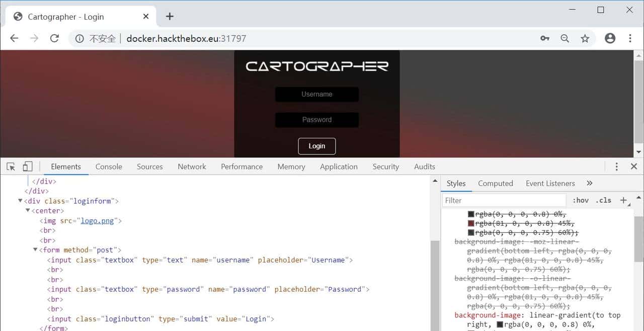Select the inspect element tool in DevTools
Screen dimensions: 644x331
[x=10, y=166]
